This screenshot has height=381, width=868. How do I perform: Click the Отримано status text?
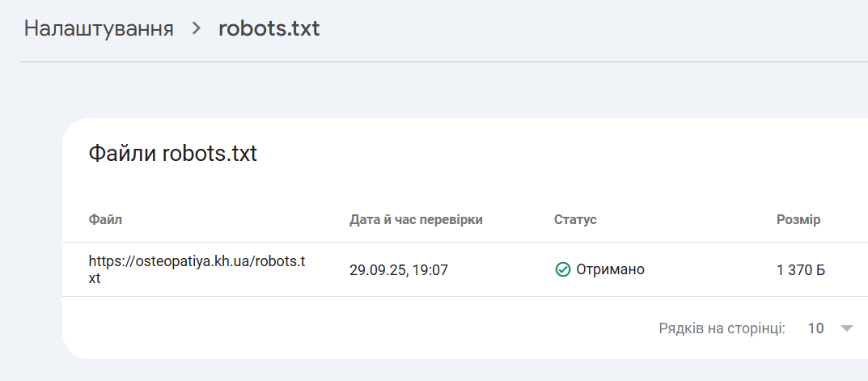point(610,269)
